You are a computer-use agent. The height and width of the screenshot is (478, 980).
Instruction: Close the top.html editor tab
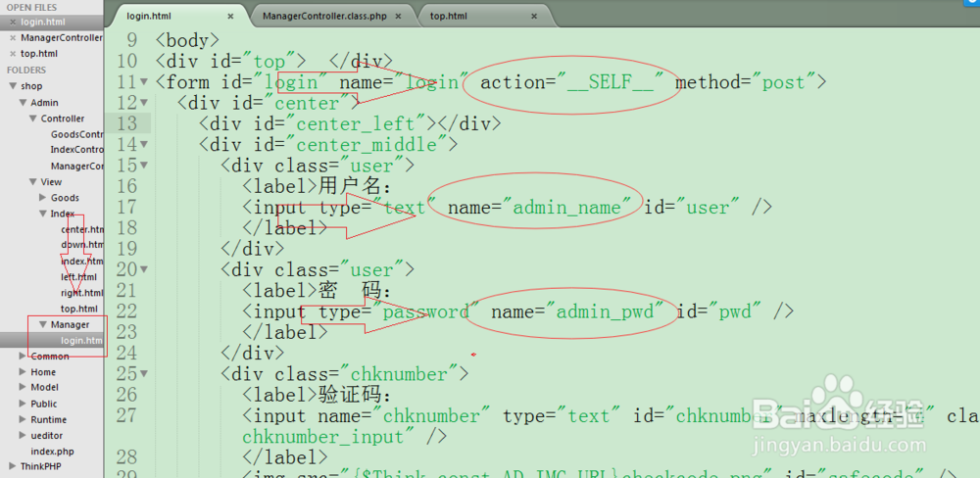[x=533, y=17]
